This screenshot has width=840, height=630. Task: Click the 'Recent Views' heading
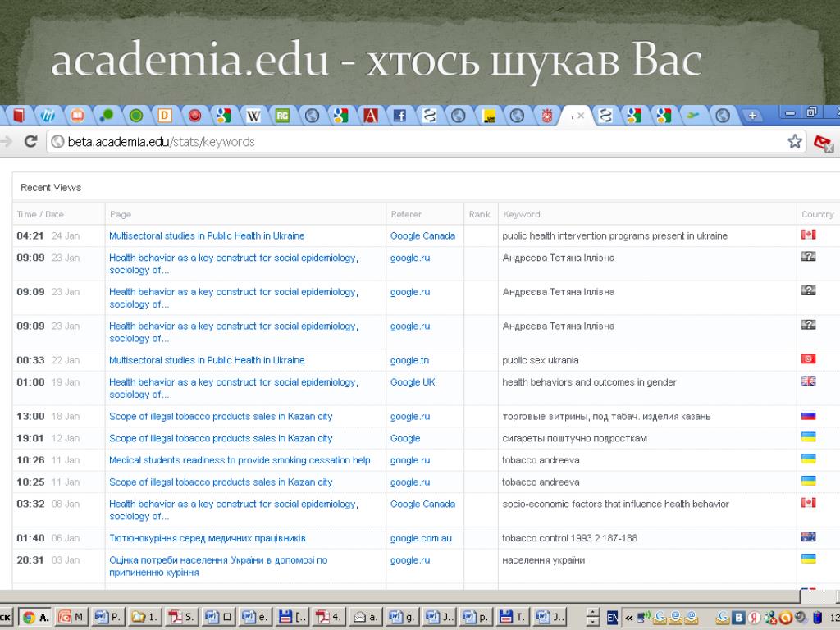pyautogui.click(x=51, y=188)
